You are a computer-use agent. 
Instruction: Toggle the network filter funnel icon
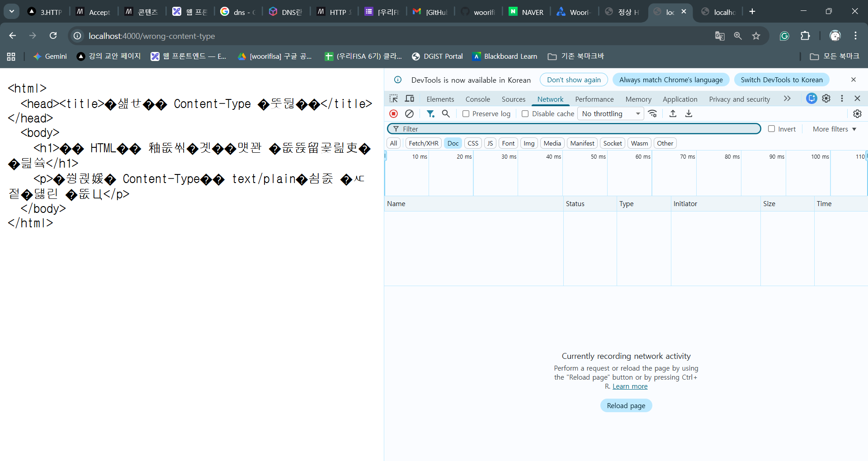tap(430, 114)
